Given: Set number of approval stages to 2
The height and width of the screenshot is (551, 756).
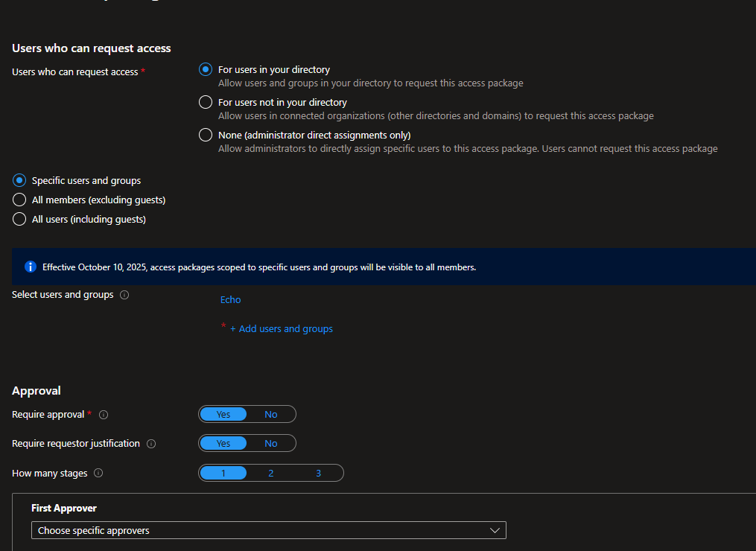Looking at the screenshot, I should click(x=271, y=473).
